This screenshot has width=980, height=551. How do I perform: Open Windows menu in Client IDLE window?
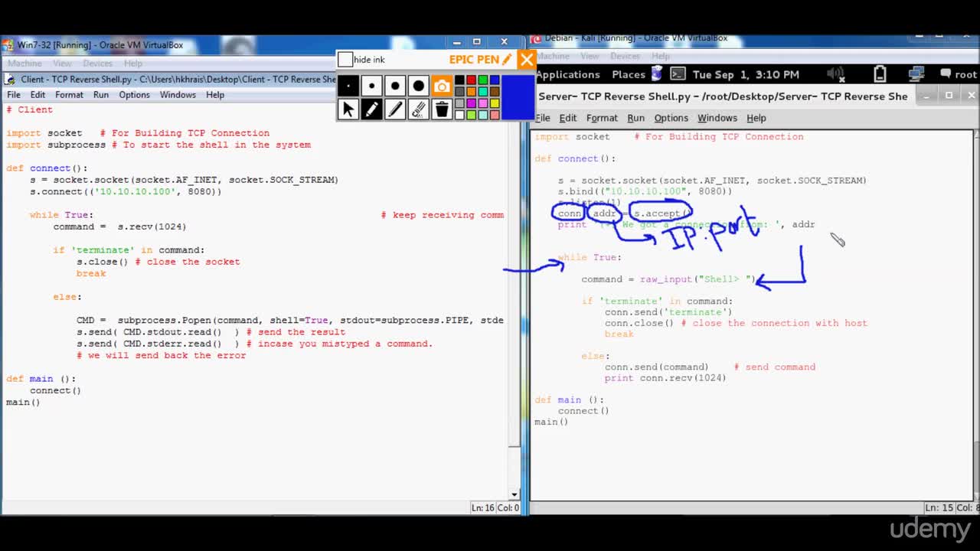(x=178, y=95)
